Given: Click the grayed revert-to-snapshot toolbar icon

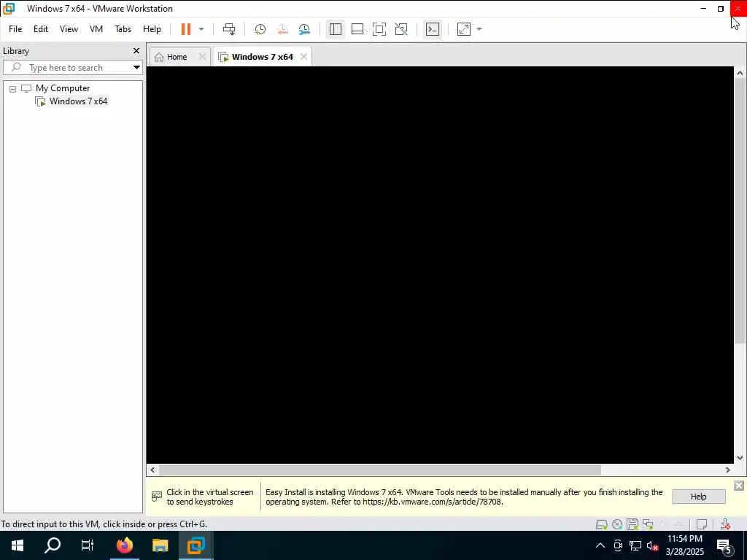Looking at the screenshot, I should (282, 29).
